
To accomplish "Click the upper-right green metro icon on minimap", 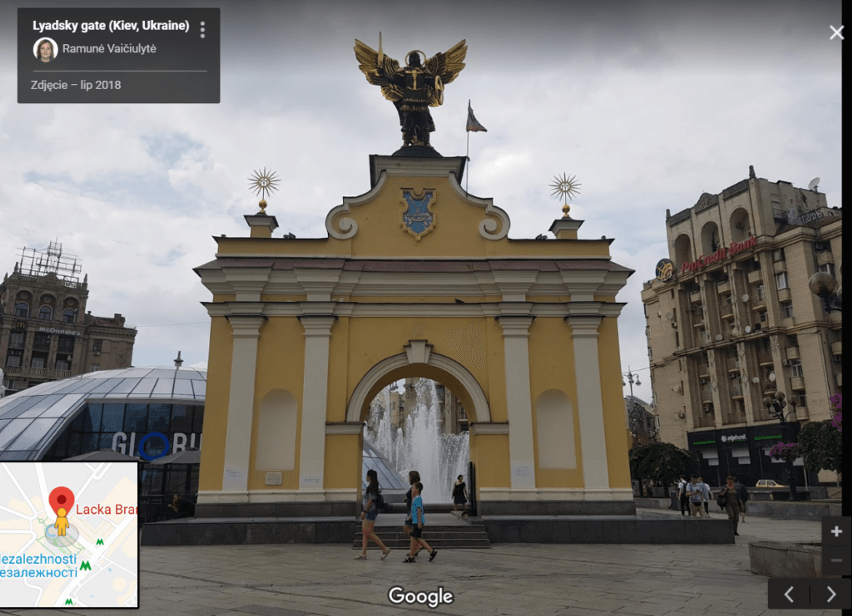I will tap(100, 542).
